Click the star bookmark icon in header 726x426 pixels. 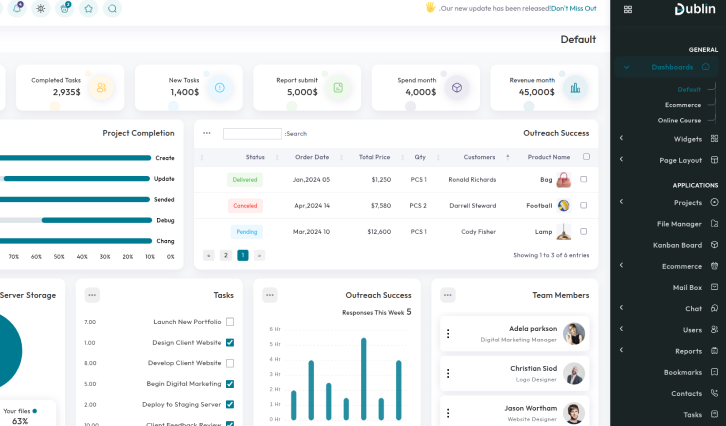[x=89, y=8]
